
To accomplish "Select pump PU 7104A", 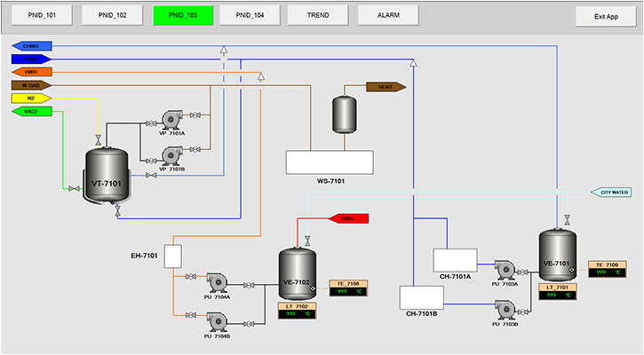I will [217, 282].
